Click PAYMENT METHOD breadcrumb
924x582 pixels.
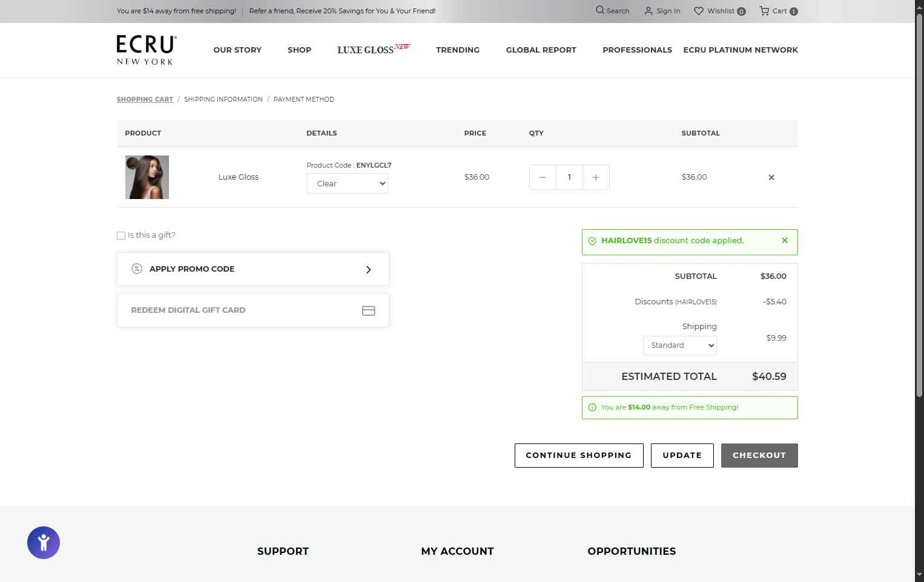point(304,99)
